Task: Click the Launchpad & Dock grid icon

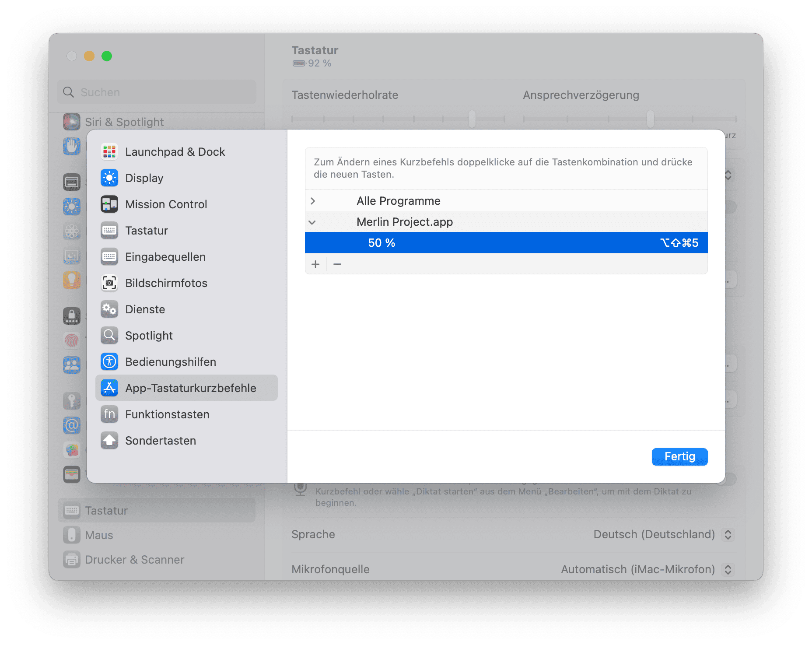Action: click(109, 152)
